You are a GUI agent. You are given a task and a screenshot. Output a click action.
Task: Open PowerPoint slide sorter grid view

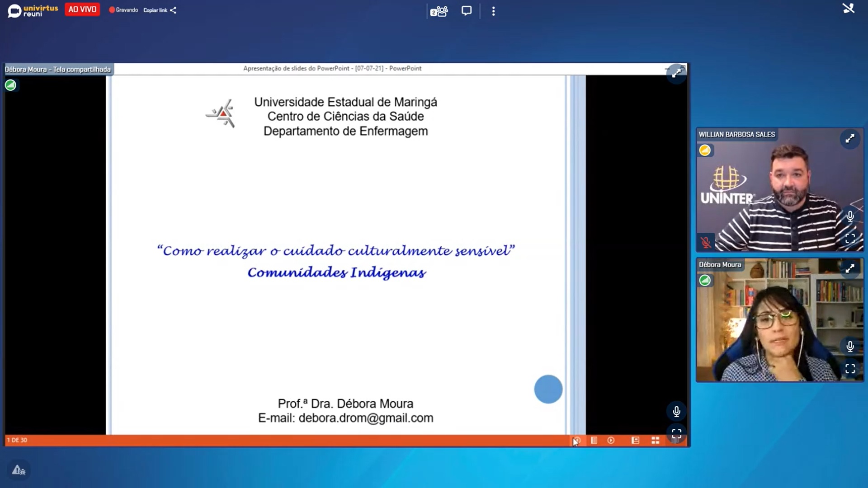(655, 440)
